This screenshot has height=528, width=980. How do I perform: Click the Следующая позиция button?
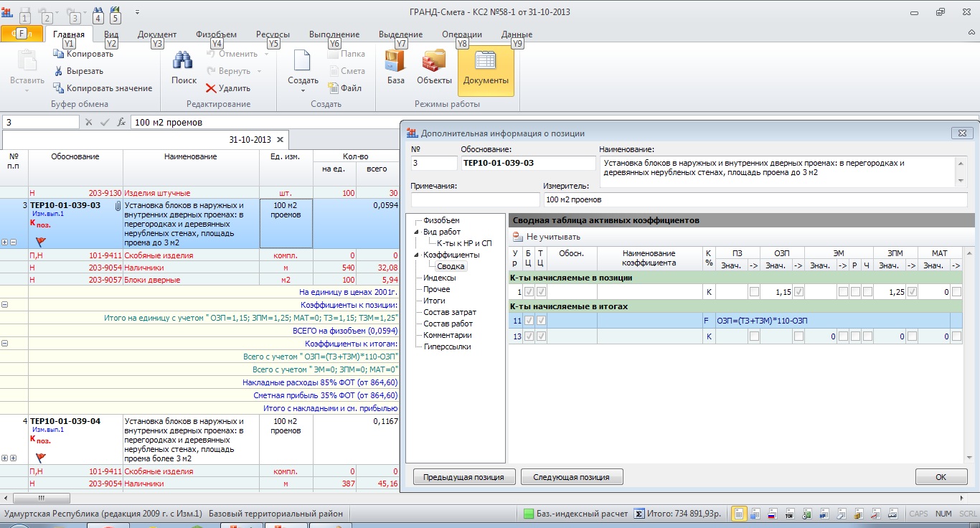[572, 477]
